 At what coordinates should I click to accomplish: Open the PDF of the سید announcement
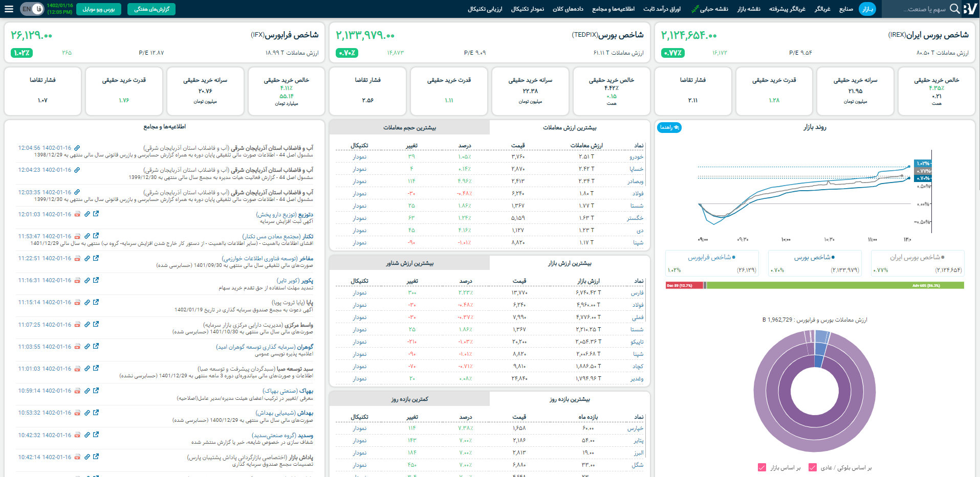(77, 369)
